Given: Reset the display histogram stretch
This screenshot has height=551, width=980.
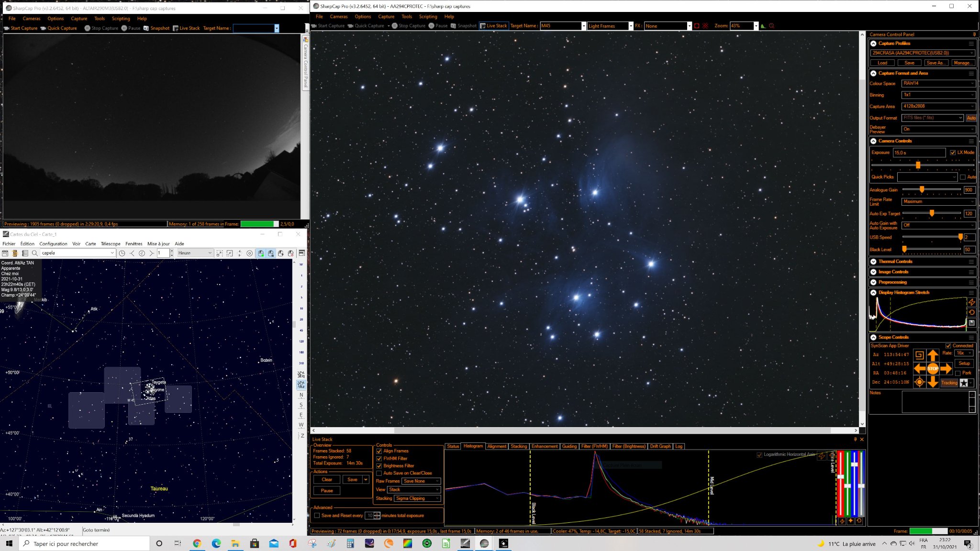Looking at the screenshot, I should (972, 312).
